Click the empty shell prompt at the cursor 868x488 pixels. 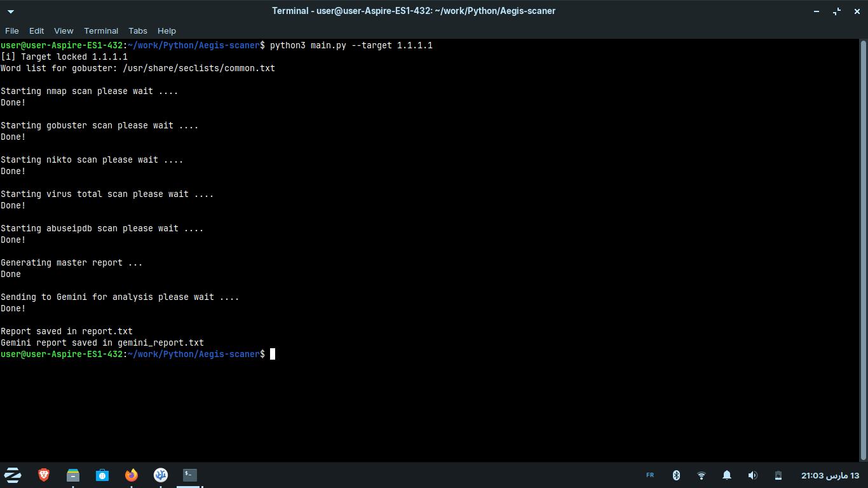273,354
